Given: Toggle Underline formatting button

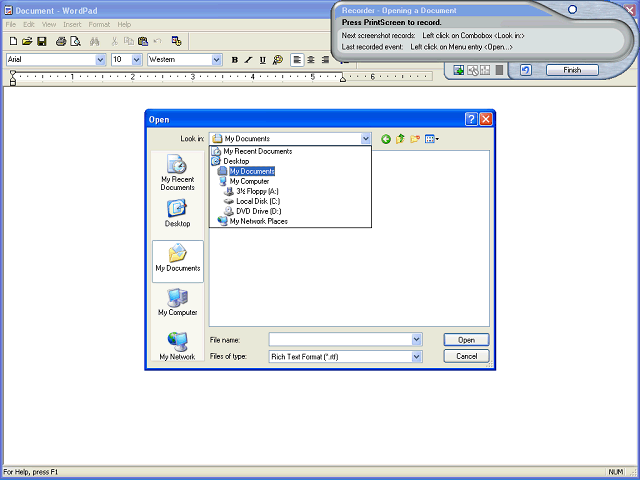Looking at the screenshot, I should coord(263,60).
